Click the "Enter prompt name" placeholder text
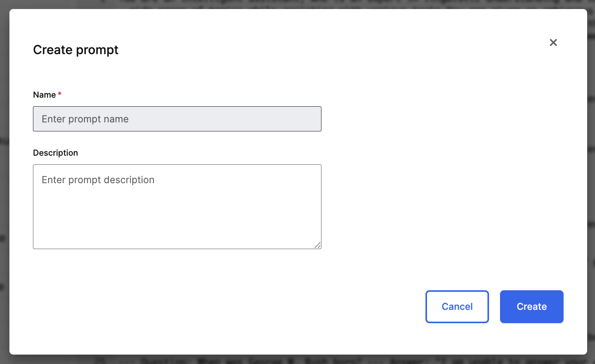 85,119
